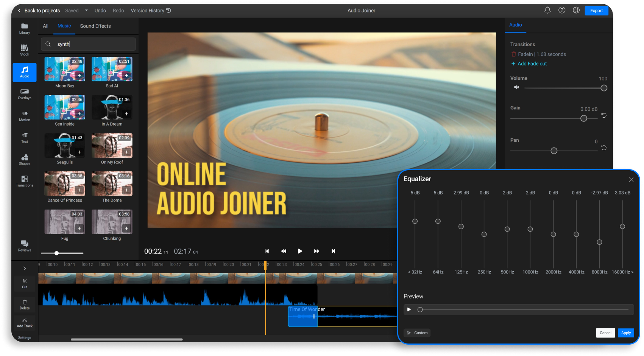Select the Cut tool

click(24, 283)
